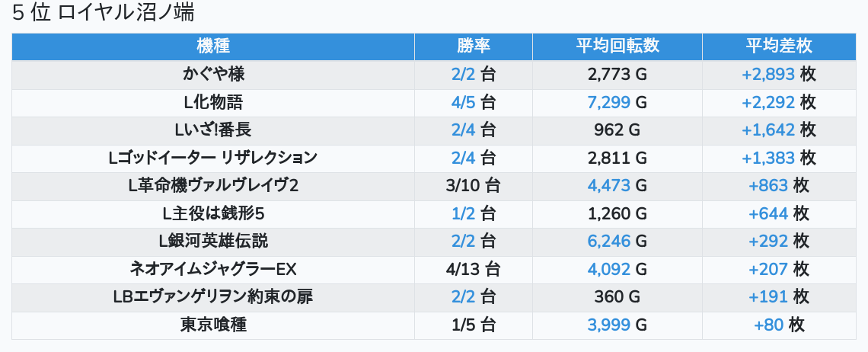Select the L化物語 machine name cell
Viewport: 868px width, 352px height.
212,102
